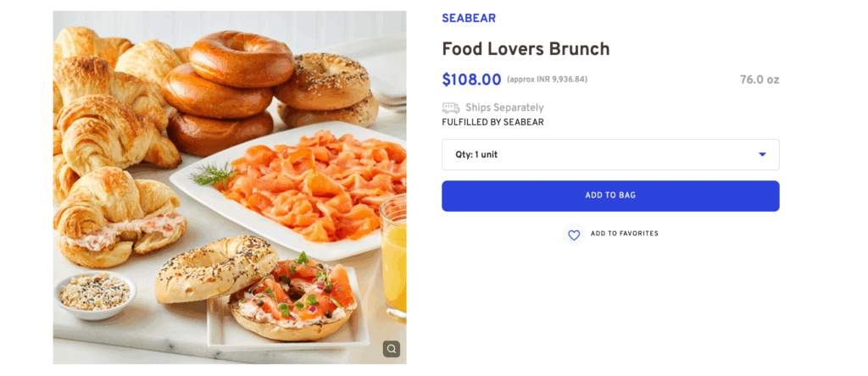The height and width of the screenshot is (376, 868).
Task: Click the Ships Separately text
Action: (x=504, y=108)
